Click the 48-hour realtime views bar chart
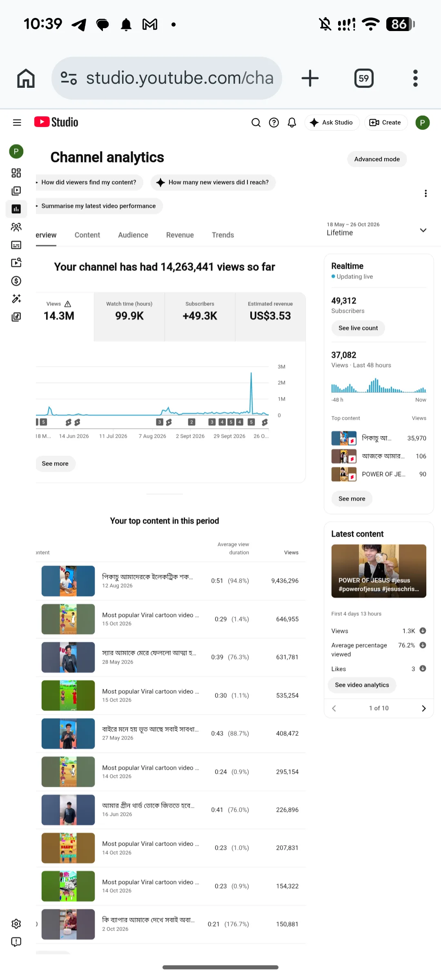This screenshot has height=980, width=441. pos(379,385)
